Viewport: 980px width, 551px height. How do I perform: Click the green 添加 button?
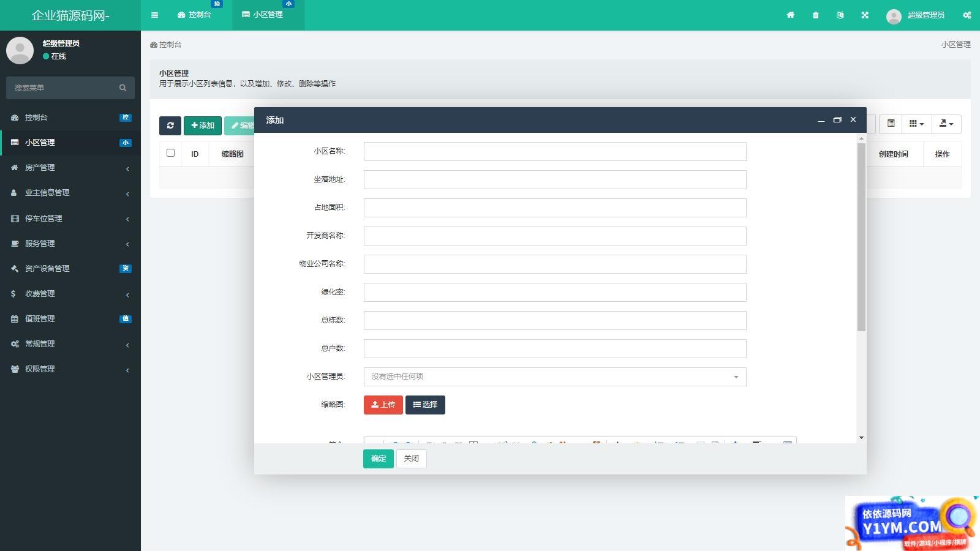pyautogui.click(x=203, y=126)
